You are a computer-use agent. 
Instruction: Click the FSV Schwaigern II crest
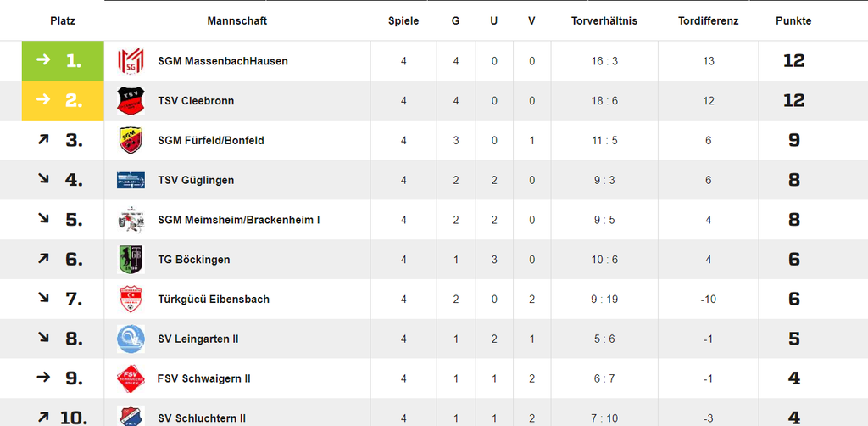(131, 378)
